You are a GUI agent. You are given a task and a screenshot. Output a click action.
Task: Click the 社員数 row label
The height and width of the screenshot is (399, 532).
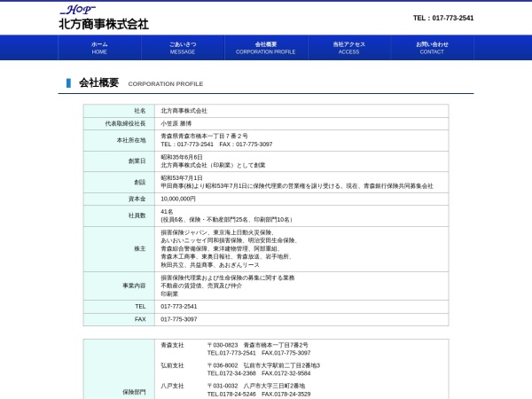(137, 215)
